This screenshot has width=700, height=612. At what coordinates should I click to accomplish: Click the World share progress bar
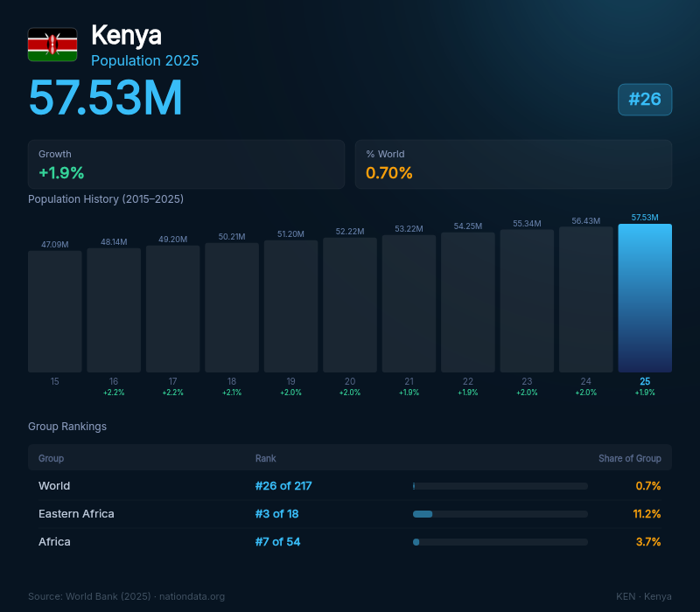tap(500, 486)
